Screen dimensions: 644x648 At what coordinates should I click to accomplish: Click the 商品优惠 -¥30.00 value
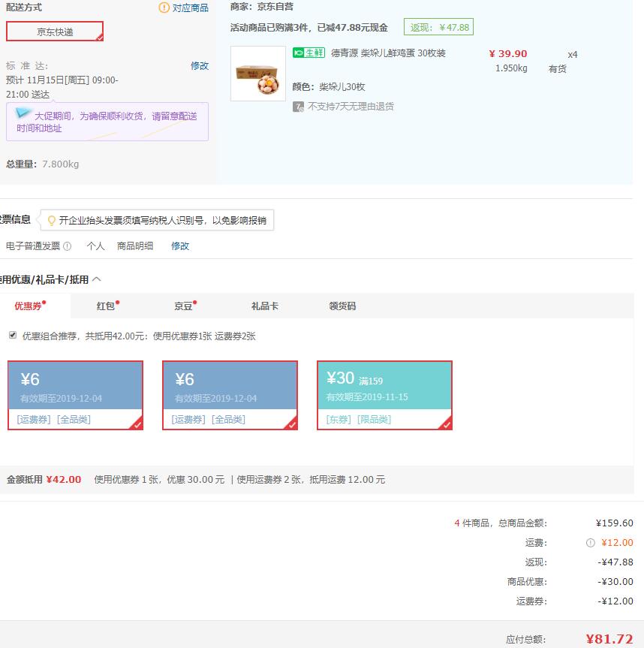click(x=615, y=581)
